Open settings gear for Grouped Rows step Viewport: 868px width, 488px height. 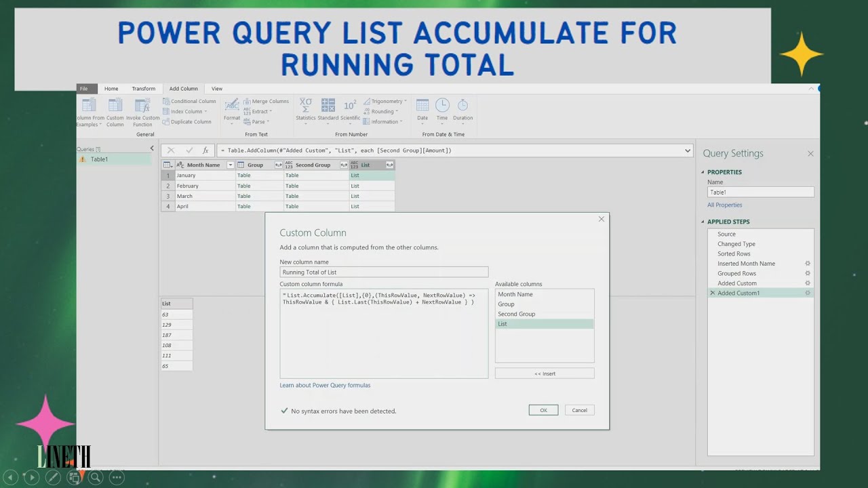[x=808, y=273]
